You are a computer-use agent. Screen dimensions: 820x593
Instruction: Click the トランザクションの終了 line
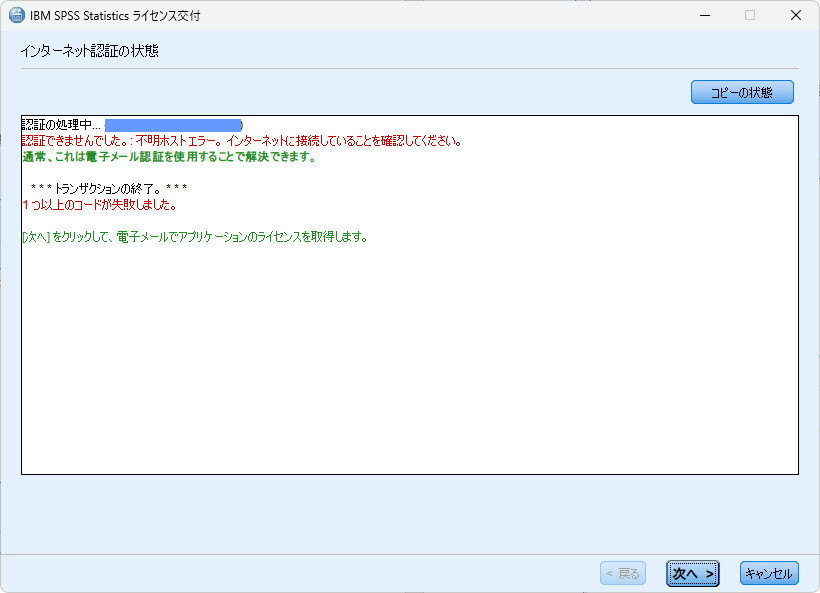[109, 188]
